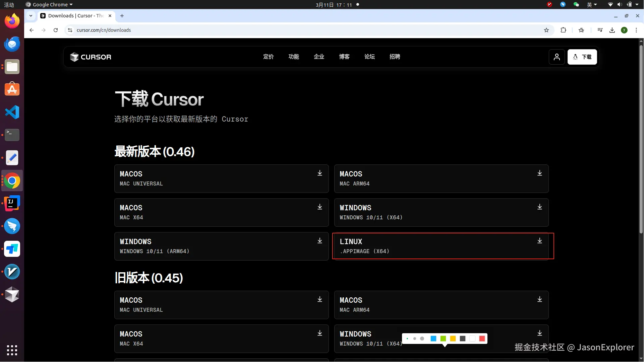Open the input language dropdown showing 英
The image size is (644, 362).
pos(592,5)
